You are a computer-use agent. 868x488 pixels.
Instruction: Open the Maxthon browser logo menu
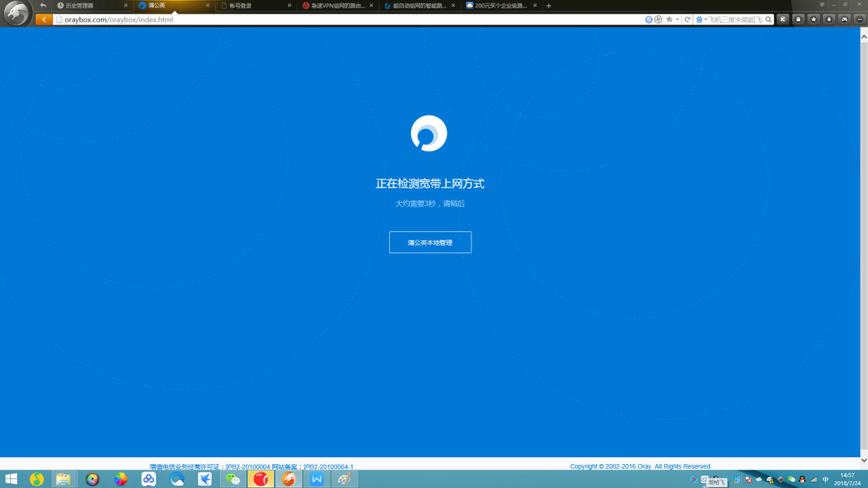[16, 13]
